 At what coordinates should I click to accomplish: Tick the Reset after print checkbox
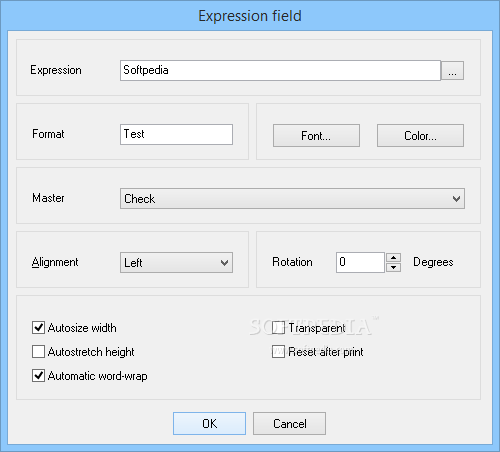278,352
